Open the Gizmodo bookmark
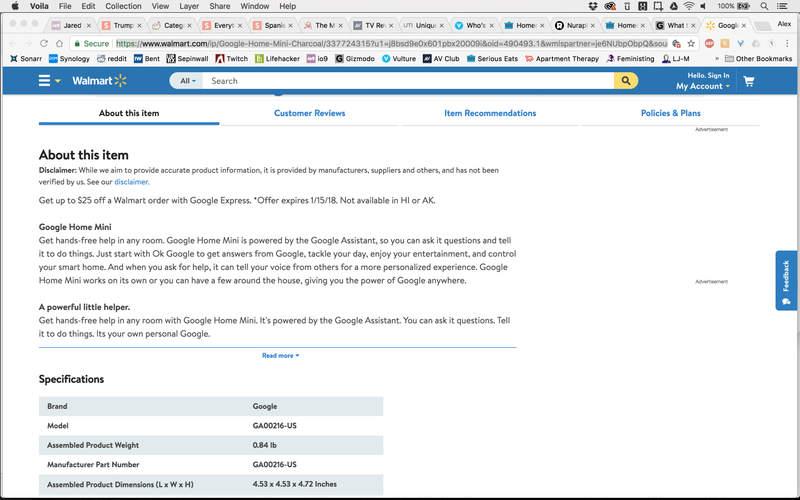This screenshot has height=500, width=800. pos(355,59)
